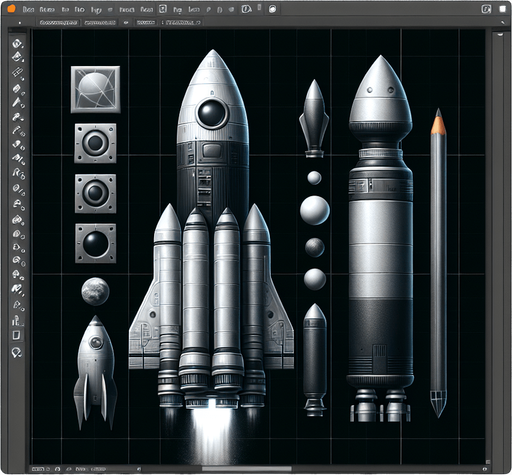512x475 pixels.
Task: Select the mesh grid tool in the tool panel
Action: 18,72
